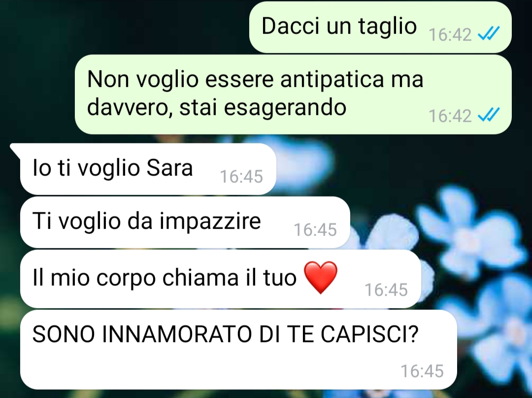Screen dimensions: 532x398
Task: Click the 16:45 time in the all-caps message
Action: pyautogui.click(x=422, y=371)
